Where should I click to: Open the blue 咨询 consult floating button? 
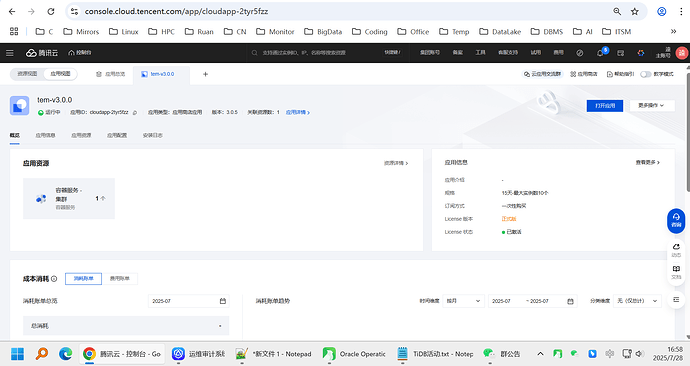[x=676, y=220]
